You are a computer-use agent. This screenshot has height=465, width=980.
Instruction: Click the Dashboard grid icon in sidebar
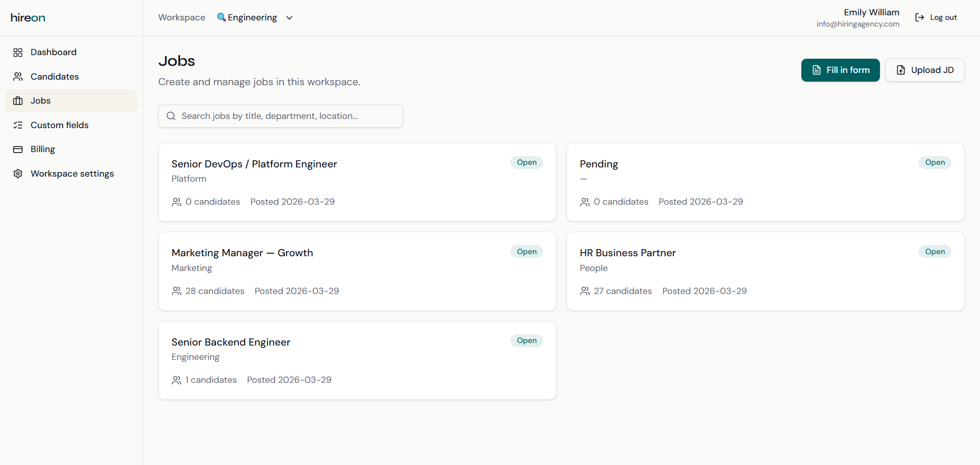[18, 52]
